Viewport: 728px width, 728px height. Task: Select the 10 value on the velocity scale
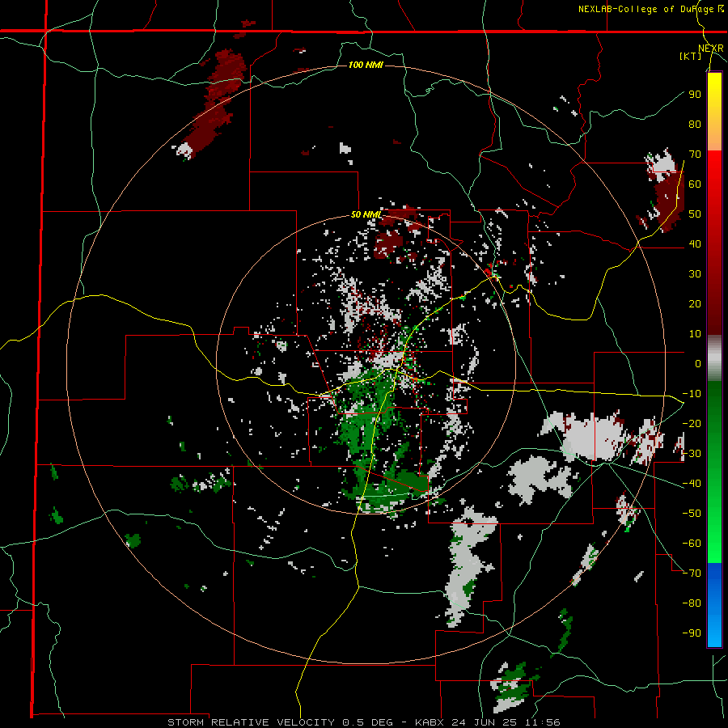coord(695,334)
